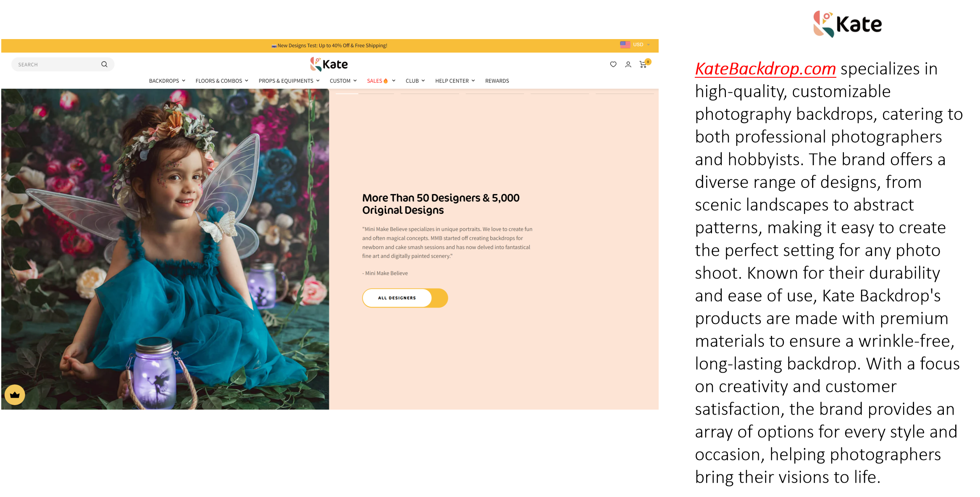The width and height of the screenshot is (980, 497).
Task: Open the Rewards menu item
Action: pos(497,81)
